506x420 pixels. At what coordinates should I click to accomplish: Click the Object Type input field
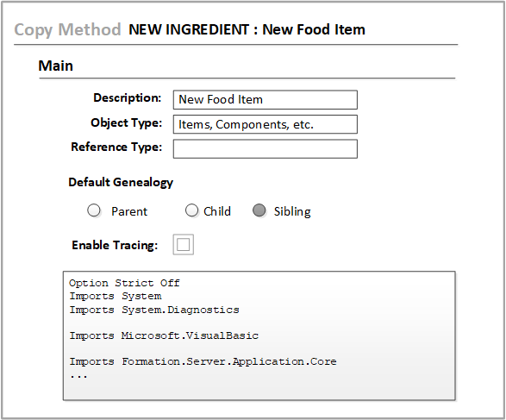pos(265,124)
